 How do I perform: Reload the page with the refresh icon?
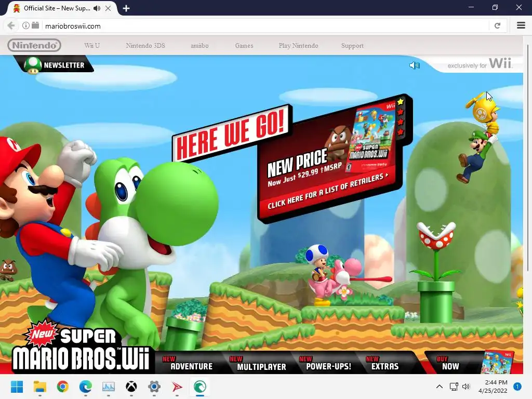[497, 26]
